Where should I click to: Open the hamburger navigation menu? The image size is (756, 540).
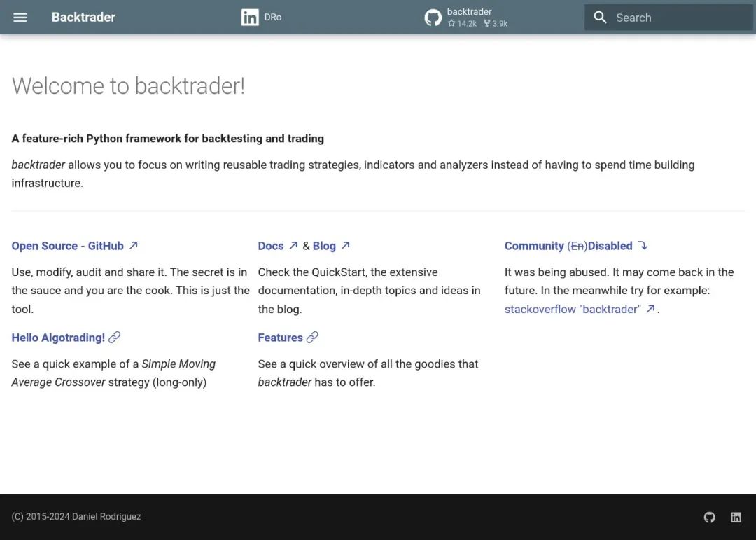click(20, 18)
